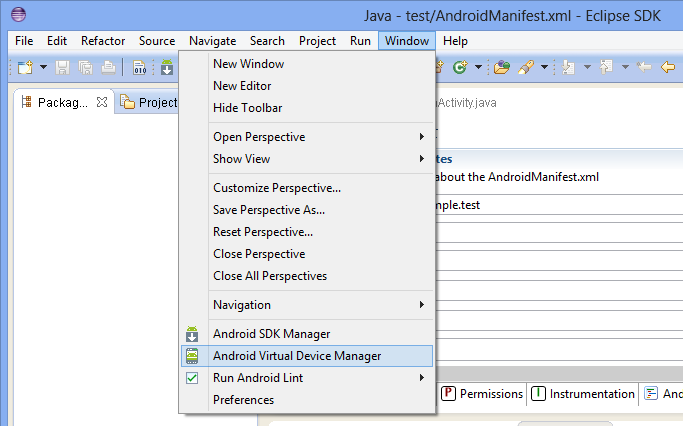Open the Source menu
This screenshot has width=683, height=426.
[157, 41]
